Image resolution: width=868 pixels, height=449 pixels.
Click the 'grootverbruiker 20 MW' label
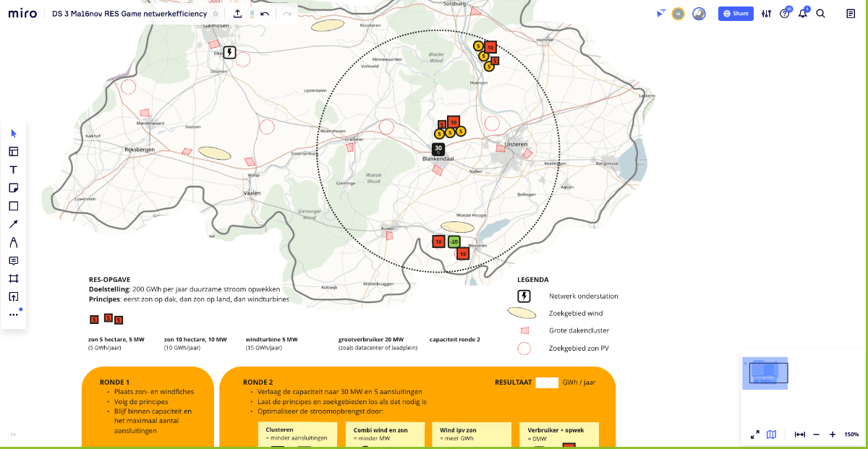[371, 339]
